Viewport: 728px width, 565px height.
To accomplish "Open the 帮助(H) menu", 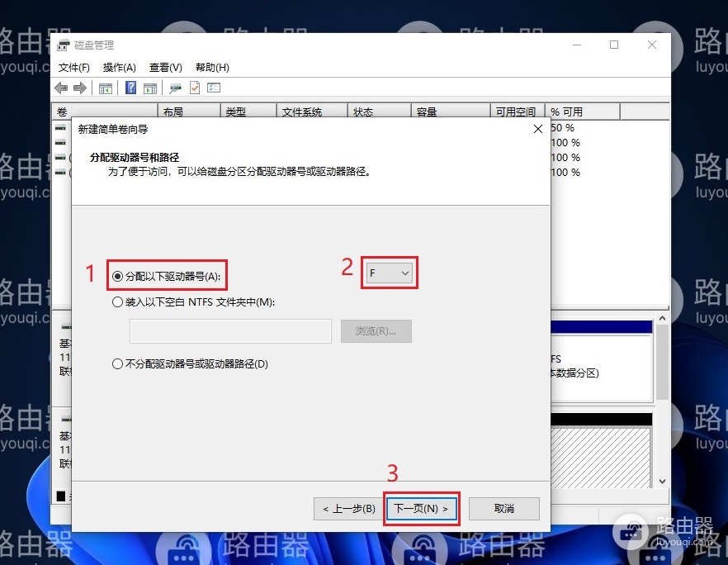I will tap(212, 68).
